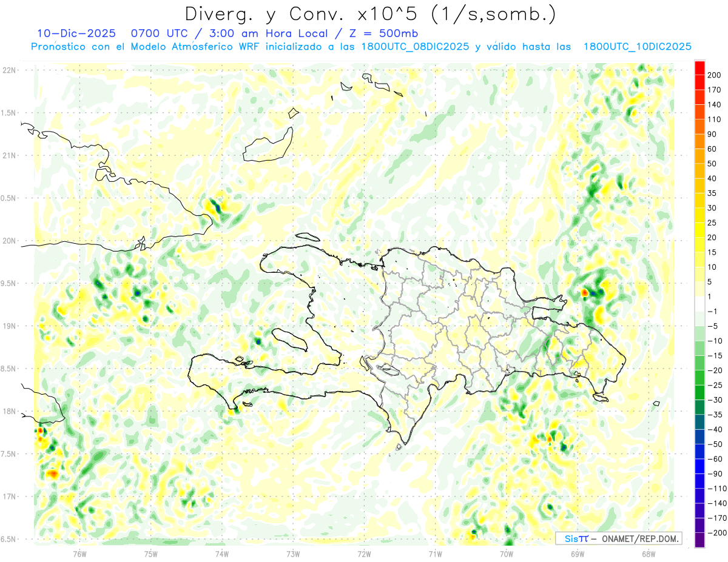Click the colorbar value '200' at top
The image size is (728, 562).
click(x=715, y=75)
